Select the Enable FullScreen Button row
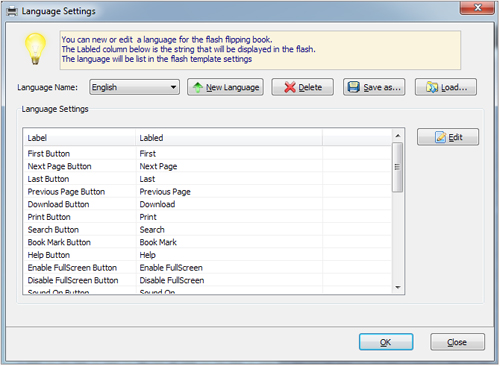500x366 pixels. [207, 268]
